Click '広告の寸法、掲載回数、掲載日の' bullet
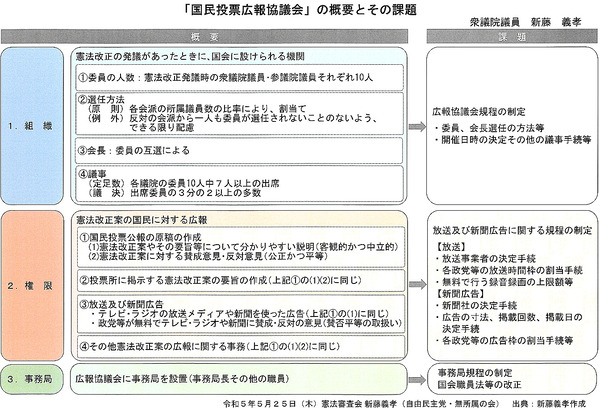 pos(509,317)
